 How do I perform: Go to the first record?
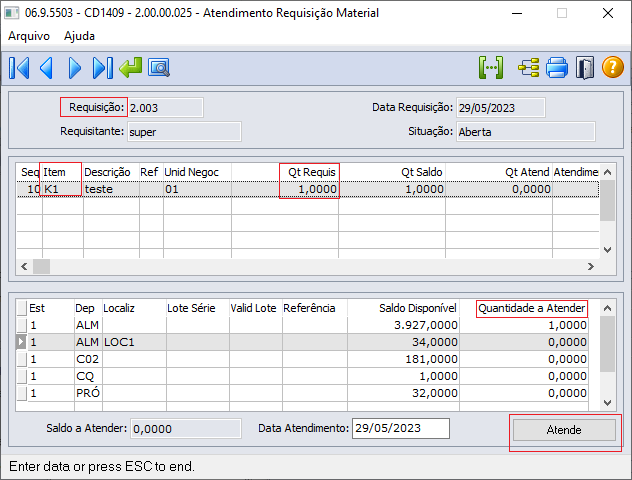point(19,68)
